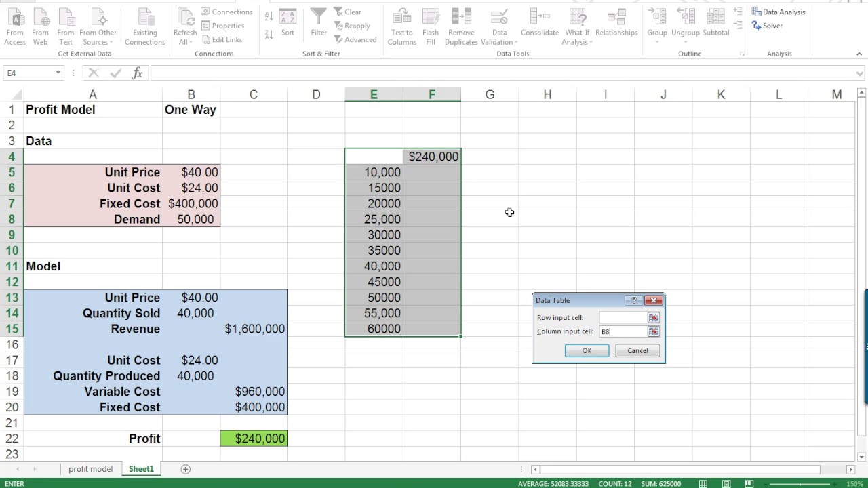868x488 pixels.
Task: Open the Name Box dropdown arrow
Action: pos(58,73)
